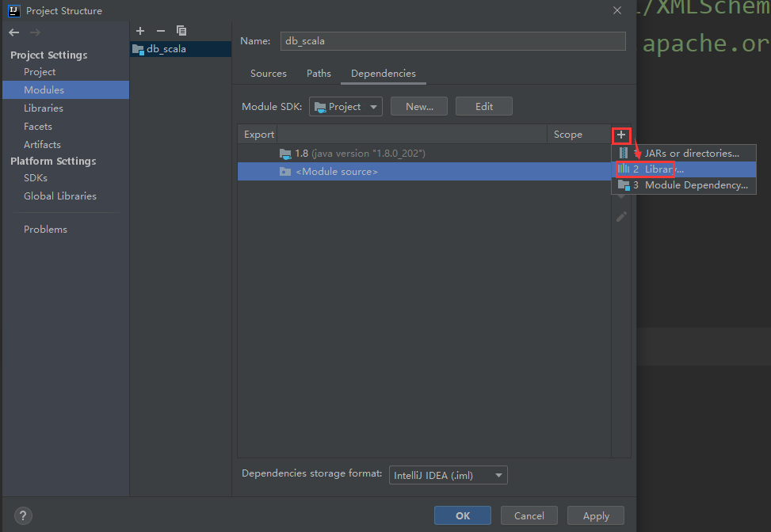Select the db_scala module in the list
This screenshot has width=771, height=532.
pyautogui.click(x=181, y=49)
